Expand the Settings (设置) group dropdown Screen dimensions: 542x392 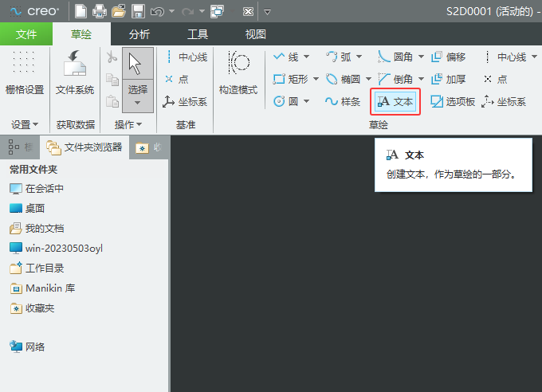(25, 124)
